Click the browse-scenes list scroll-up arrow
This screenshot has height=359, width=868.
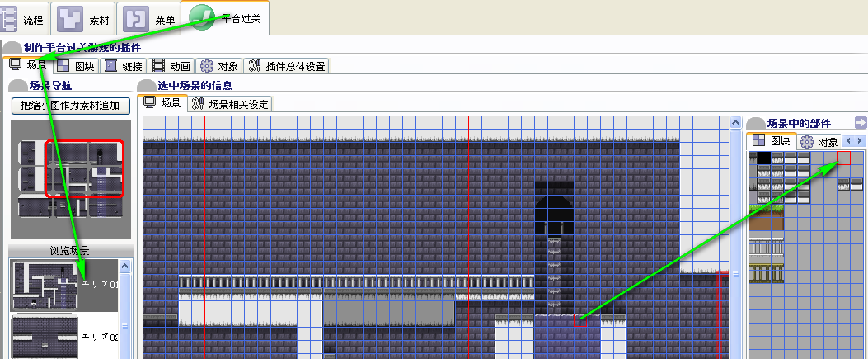pos(125,267)
